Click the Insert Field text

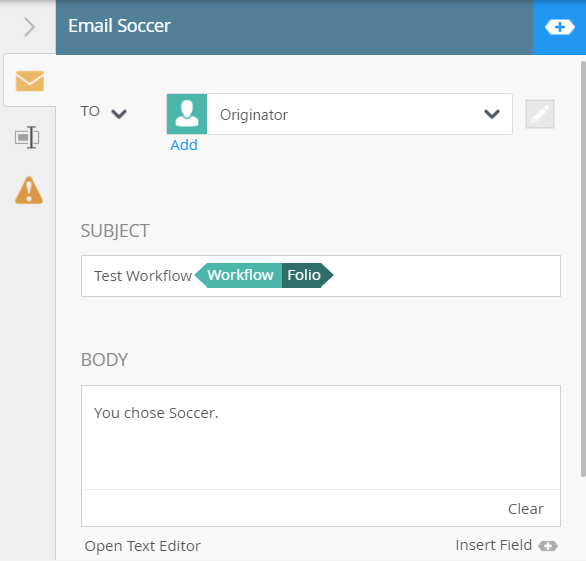point(493,545)
